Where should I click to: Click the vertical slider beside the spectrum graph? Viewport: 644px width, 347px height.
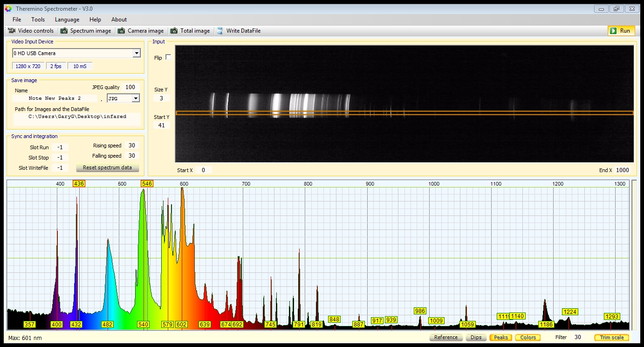(634, 255)
